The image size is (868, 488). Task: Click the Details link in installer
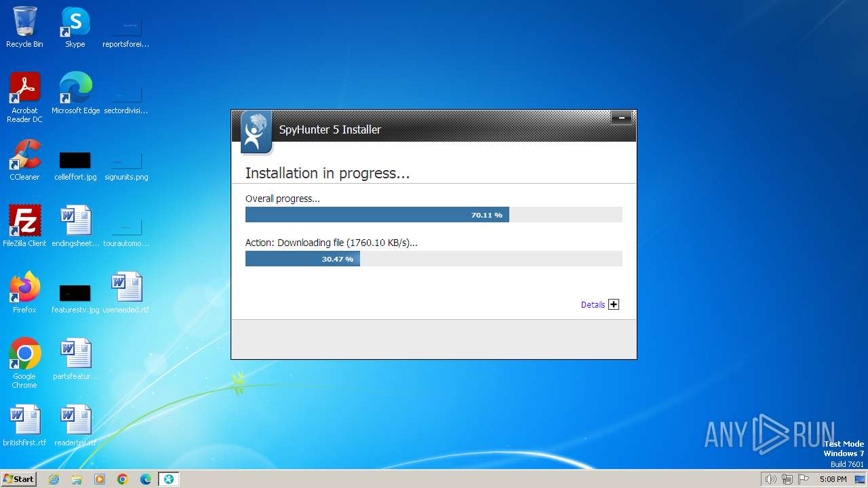593,305
